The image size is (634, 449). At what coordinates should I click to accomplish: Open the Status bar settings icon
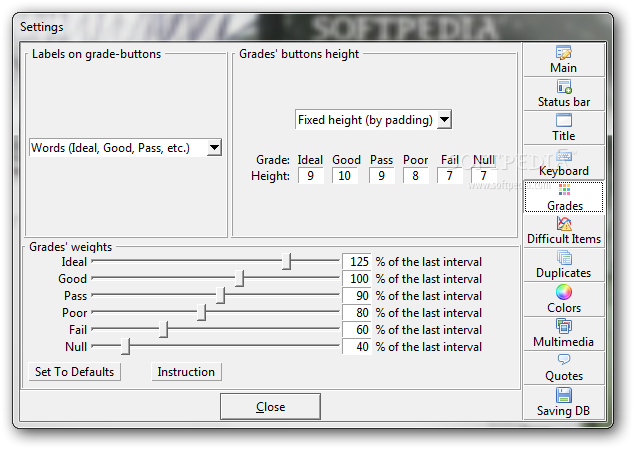564,87
